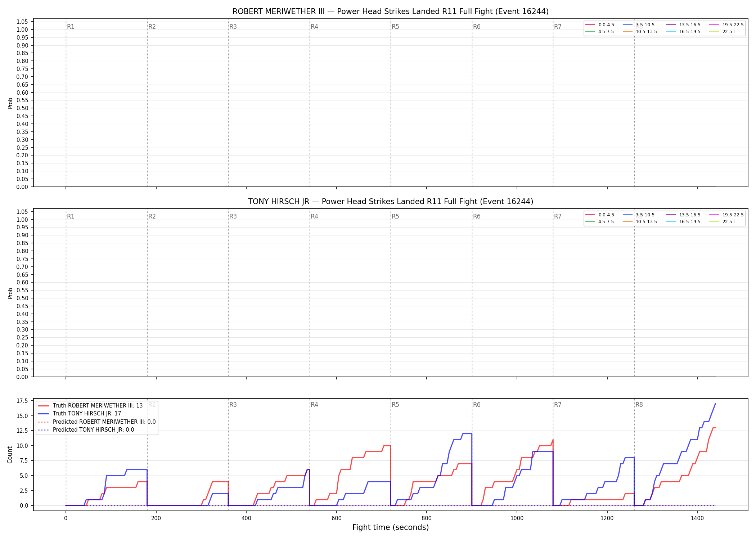Click R2 round marker in Meriwether chart
The width and height of the screenshot is (756, 540).
point(152,27)
